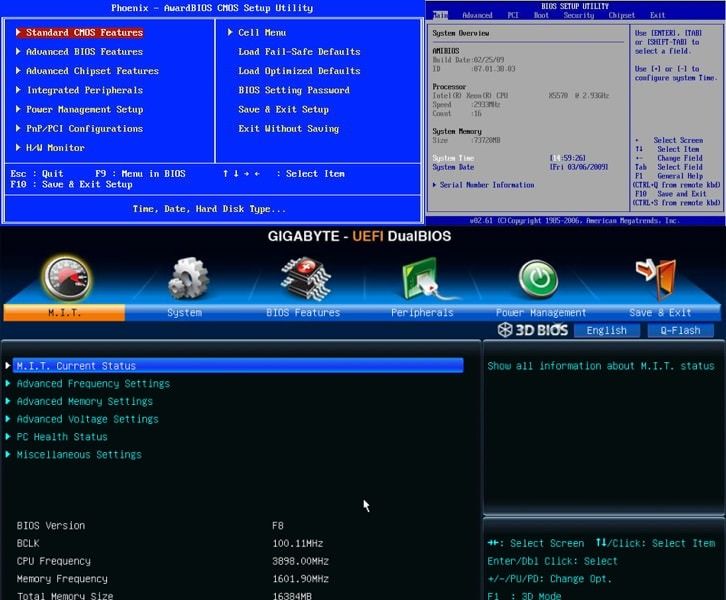
Task: Select the highlighted M.I.T. Current Status row
Action: [234, 366]
